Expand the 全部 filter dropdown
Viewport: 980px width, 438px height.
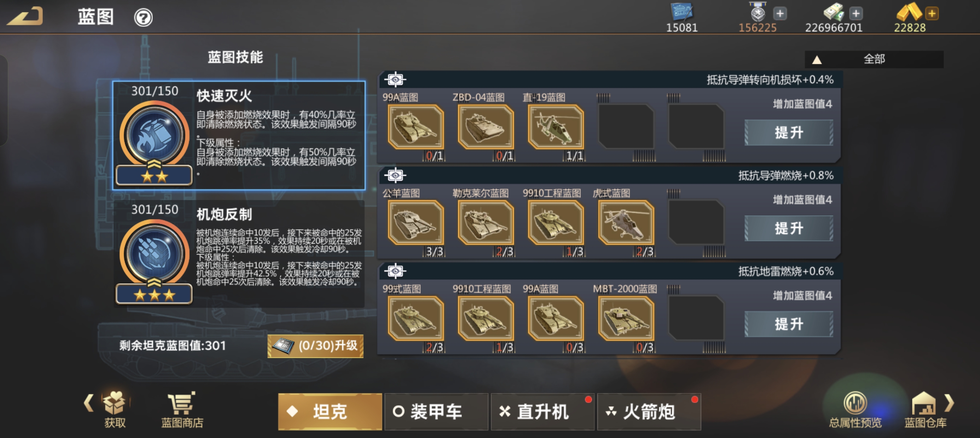tap(874, 59)
